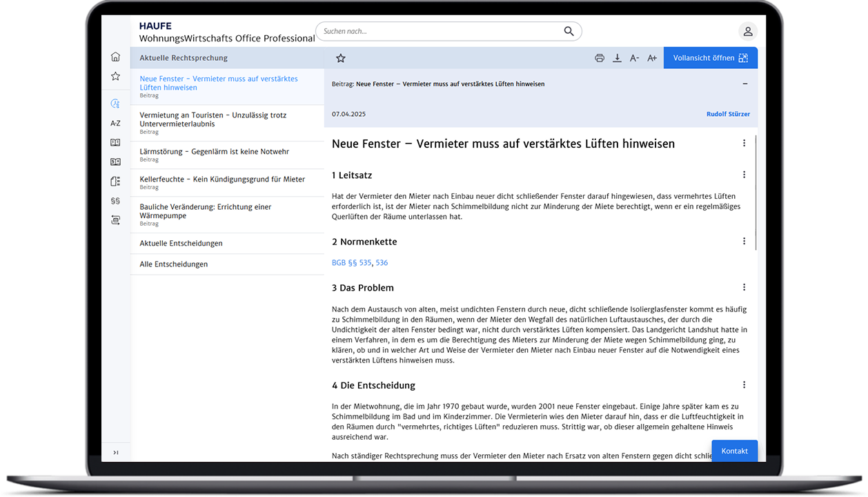Viewport: 868px width, 497px height.
Task: Open favorites star in left sidebar
Action: click(115, 76)
